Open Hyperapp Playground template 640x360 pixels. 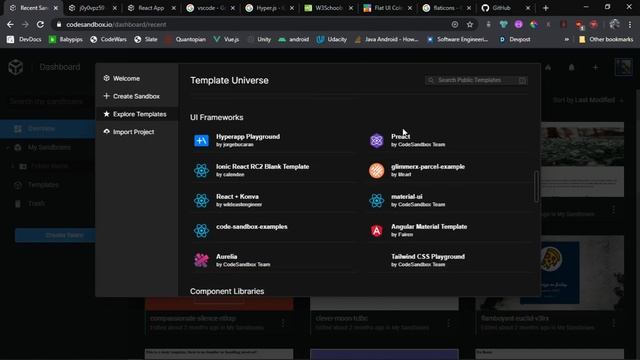pos(248,137)
